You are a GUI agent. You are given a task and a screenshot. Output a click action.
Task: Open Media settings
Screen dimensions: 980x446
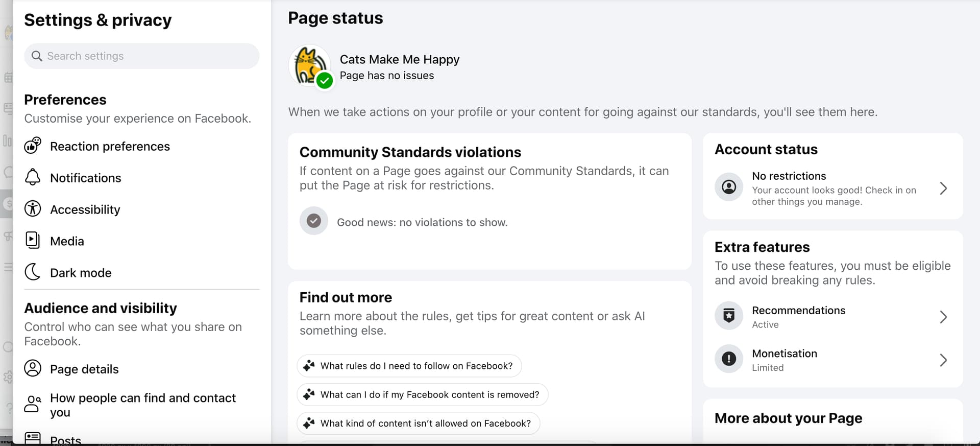[x=141, y=241]
